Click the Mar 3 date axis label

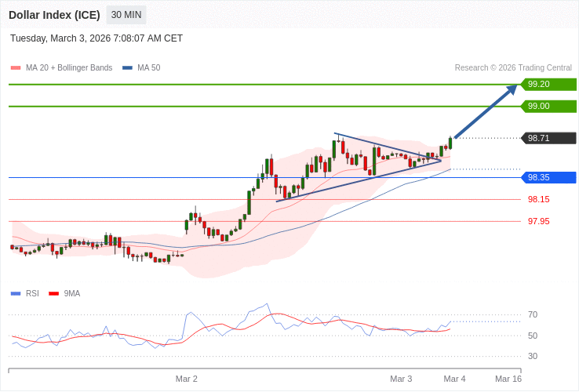[x=401, y=379]
